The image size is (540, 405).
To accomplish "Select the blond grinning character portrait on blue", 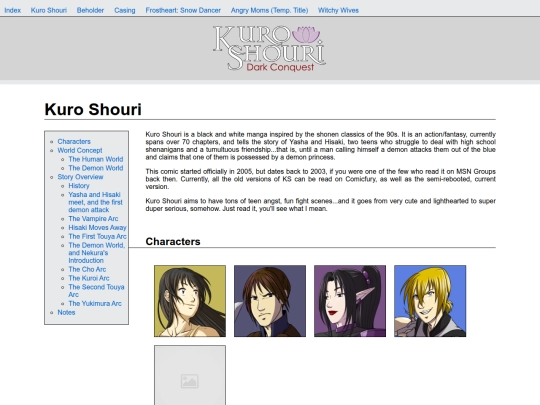I will [430, 301].
